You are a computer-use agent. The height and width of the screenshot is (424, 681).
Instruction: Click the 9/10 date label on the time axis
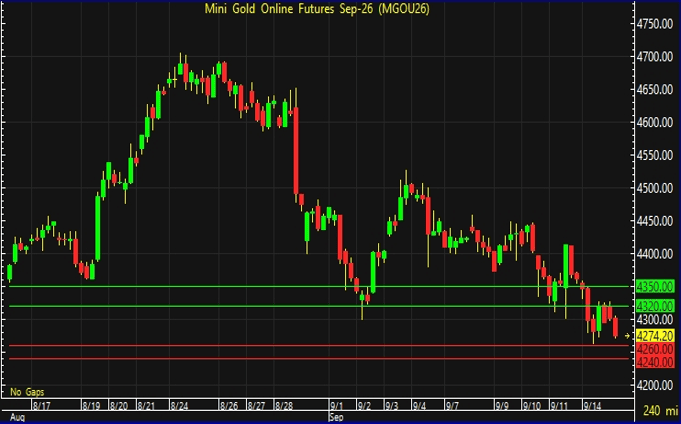coord(532,406)
